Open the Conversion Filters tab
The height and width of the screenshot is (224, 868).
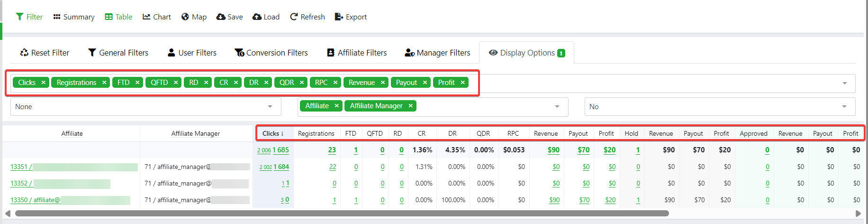(271, 53)
